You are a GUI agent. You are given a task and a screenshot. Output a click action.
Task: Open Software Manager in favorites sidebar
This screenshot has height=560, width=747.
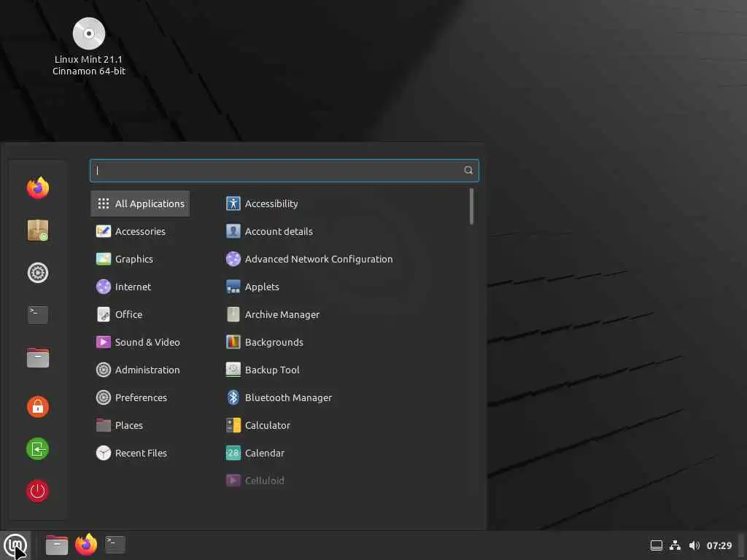[38, 230]
